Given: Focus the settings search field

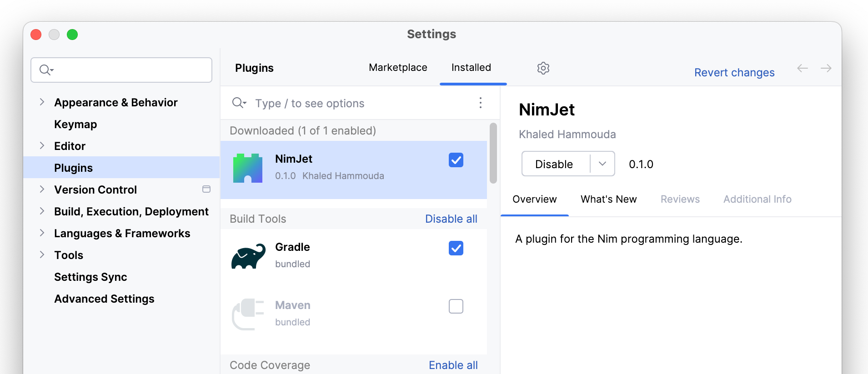Looking at the screenshot, I should [x=121, y=70].
